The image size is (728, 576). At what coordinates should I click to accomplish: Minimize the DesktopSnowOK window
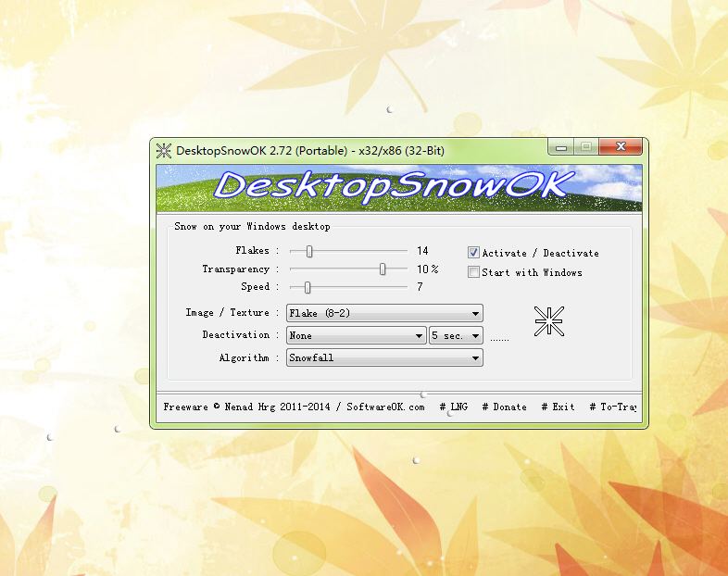(561, 147)
